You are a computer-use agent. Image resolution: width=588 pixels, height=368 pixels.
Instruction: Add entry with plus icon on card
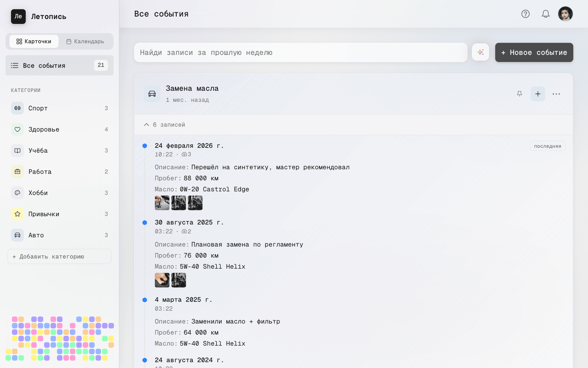[538, 94]
